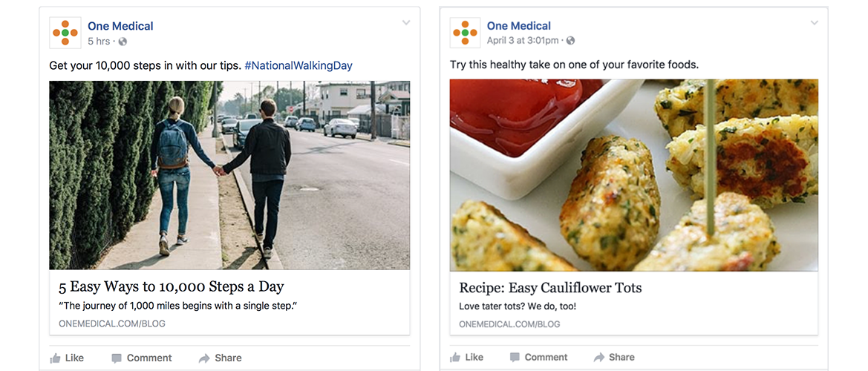This screenshot has width=868, height=371.
Task: Like the Cauliflower Tots recipe post
Action: coord(466,357)
